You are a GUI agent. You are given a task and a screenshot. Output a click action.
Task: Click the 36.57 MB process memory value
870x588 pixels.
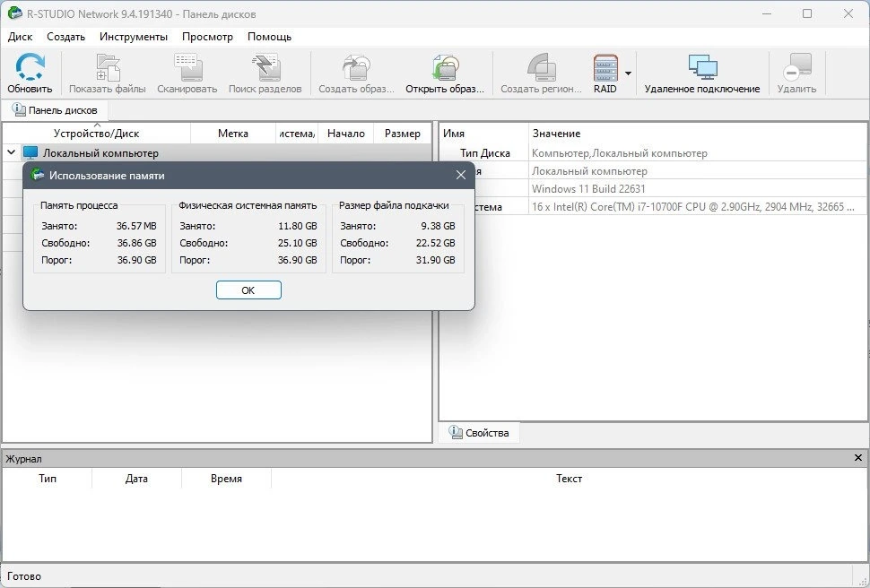click(136, 226)
